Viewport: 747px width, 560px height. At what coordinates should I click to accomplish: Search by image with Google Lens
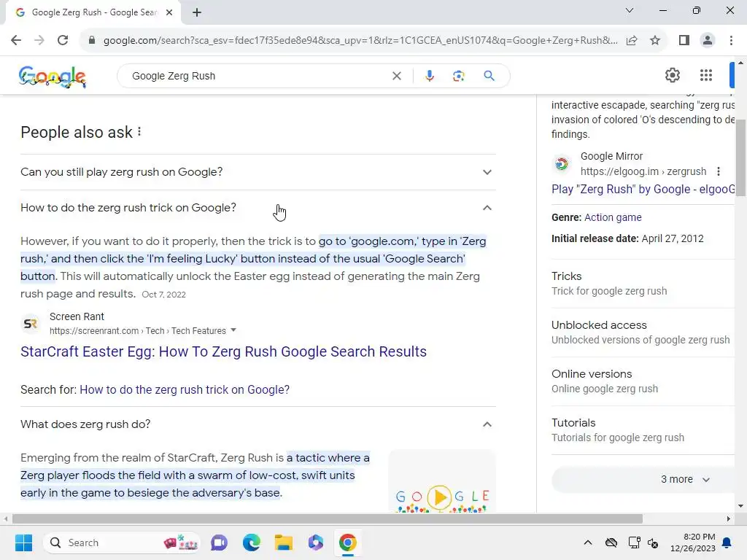458,76
